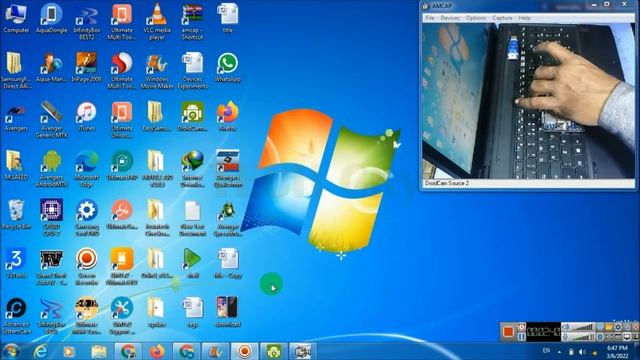Pause the screen recording
This screenshot has width=640, height=360.
coord(521,337)
